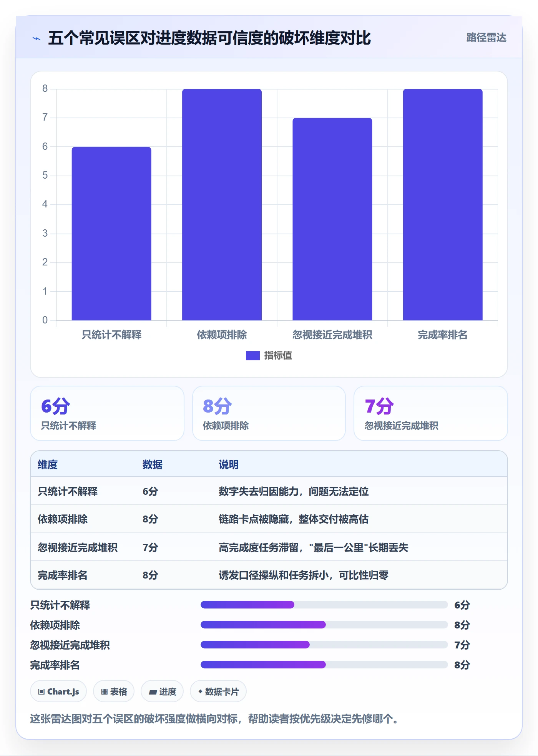
Task: Click table cell 诱发口径操纵和任务拆小，可比性归零
Action: pos(304,575)
